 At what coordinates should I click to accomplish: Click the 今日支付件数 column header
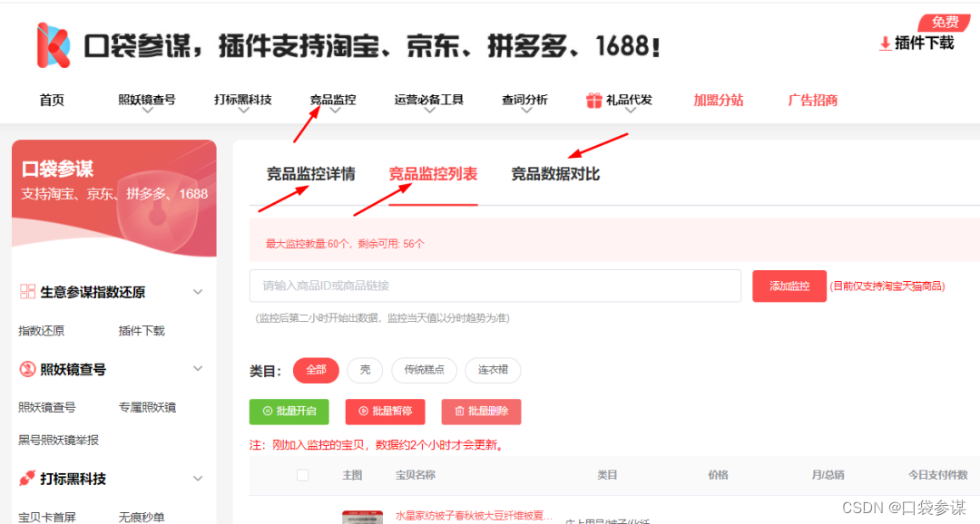tap(937, 475)
